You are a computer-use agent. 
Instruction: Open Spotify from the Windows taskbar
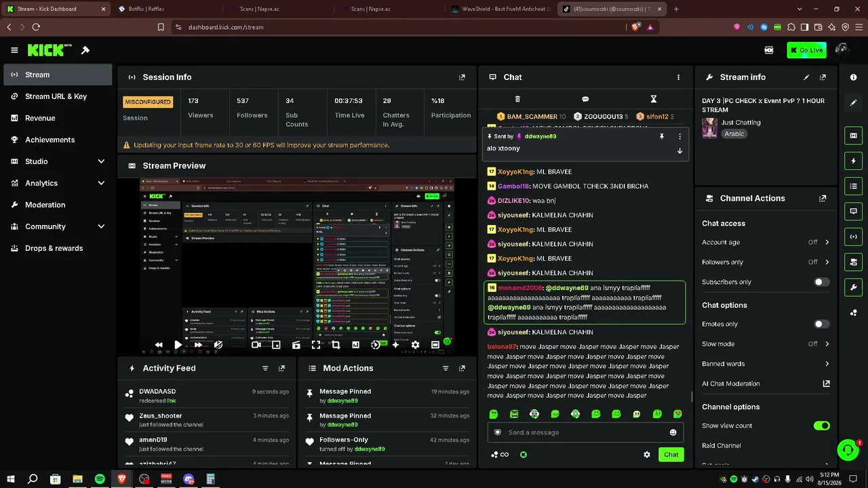click(x=100, y=479)
